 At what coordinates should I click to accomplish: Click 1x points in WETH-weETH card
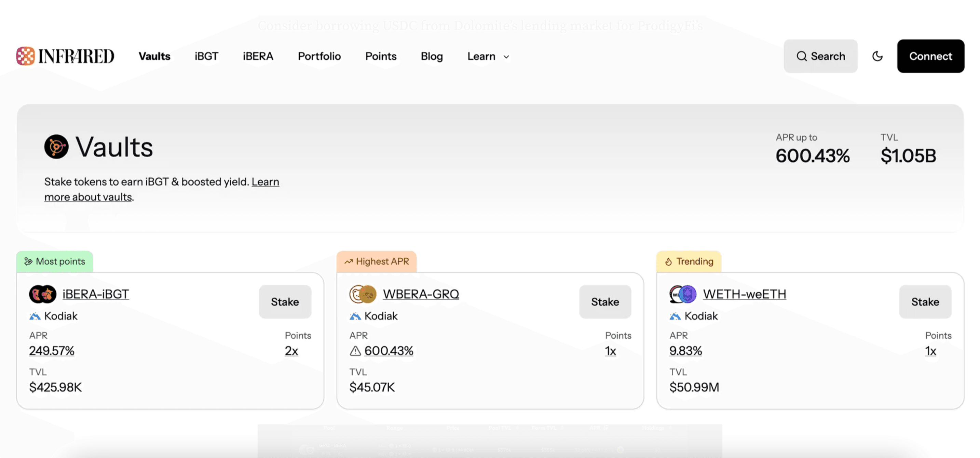click(931, 351)
